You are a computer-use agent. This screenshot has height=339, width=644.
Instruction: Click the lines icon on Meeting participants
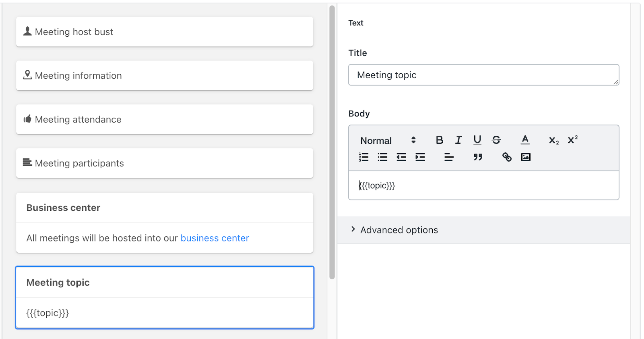[x=27, y=162]
